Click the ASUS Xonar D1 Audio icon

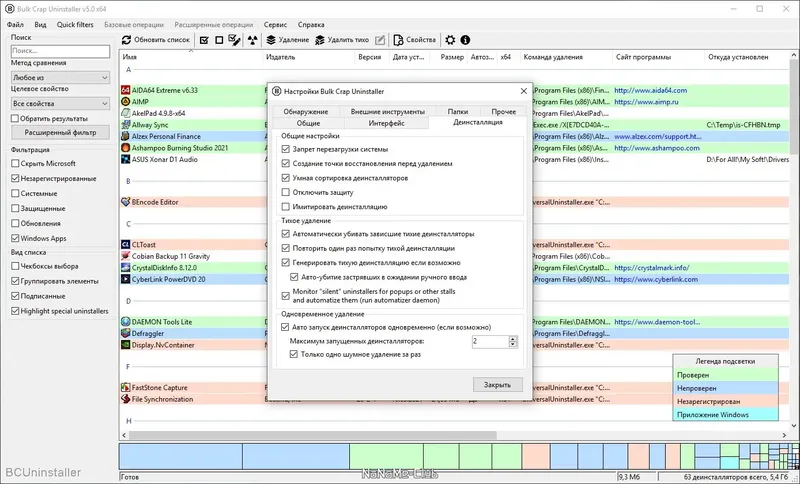click(x=126, y=159)
